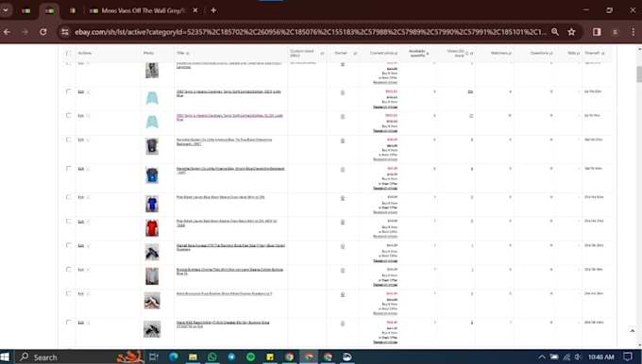Sort listings by the Title column header
The image size is (642, 364).
coord(182,53)
